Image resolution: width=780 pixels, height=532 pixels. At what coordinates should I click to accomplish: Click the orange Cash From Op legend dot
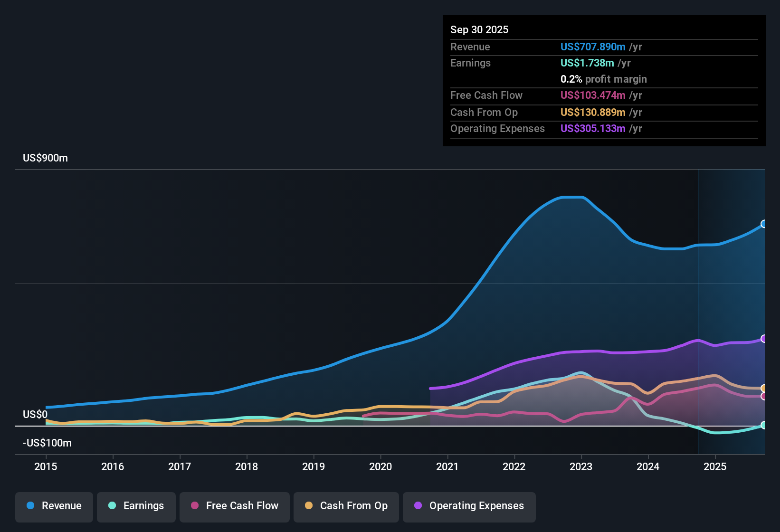308,506
